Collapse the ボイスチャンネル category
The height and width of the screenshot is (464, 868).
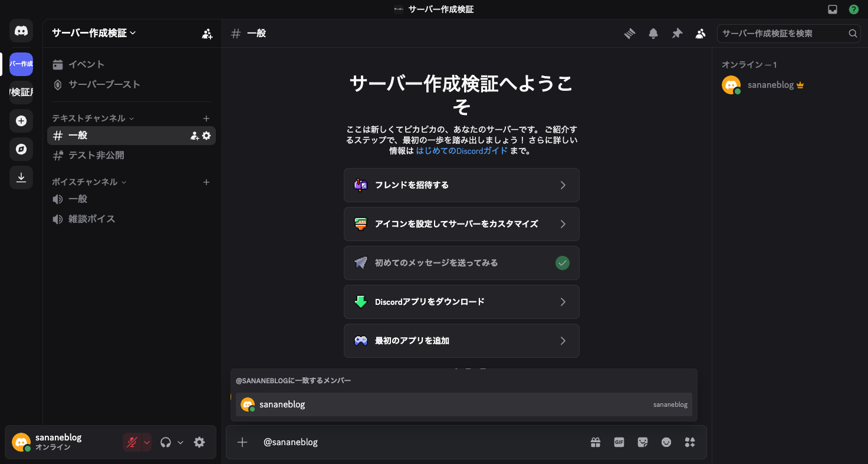pos(89,182)
